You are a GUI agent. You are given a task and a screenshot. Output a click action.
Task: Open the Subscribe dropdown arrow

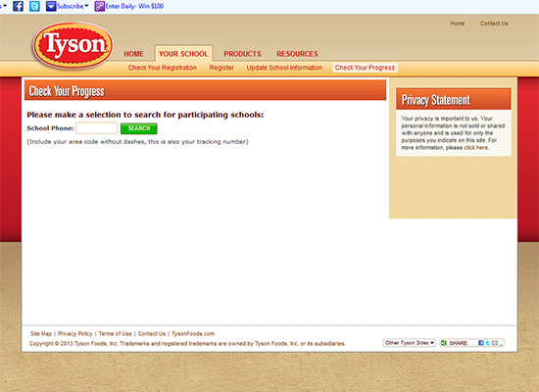[x=86, y=6]
